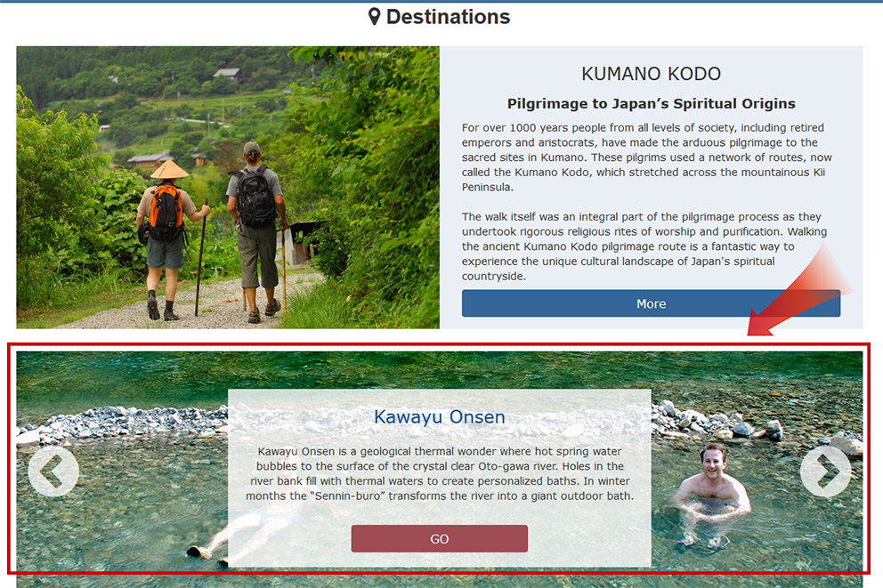The image size is (883, 588).
Task: Open the More button under Kumano Kodo
Action: click(x=651, y=304)
